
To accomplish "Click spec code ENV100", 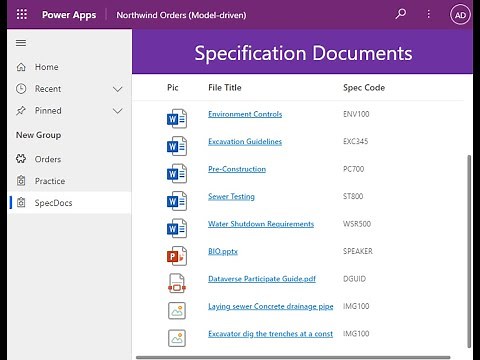I will pos(356,114).
